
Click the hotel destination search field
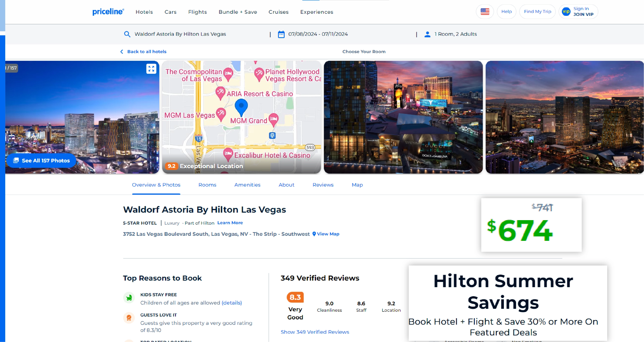[180, 34]
